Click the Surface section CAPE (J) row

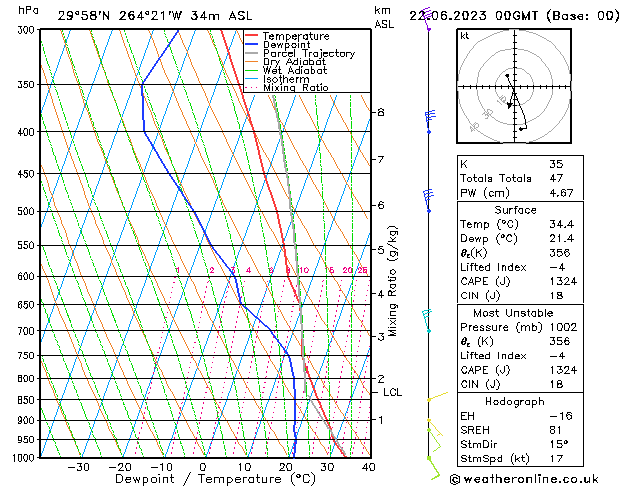pyautogui.click(x=520, y=281)
